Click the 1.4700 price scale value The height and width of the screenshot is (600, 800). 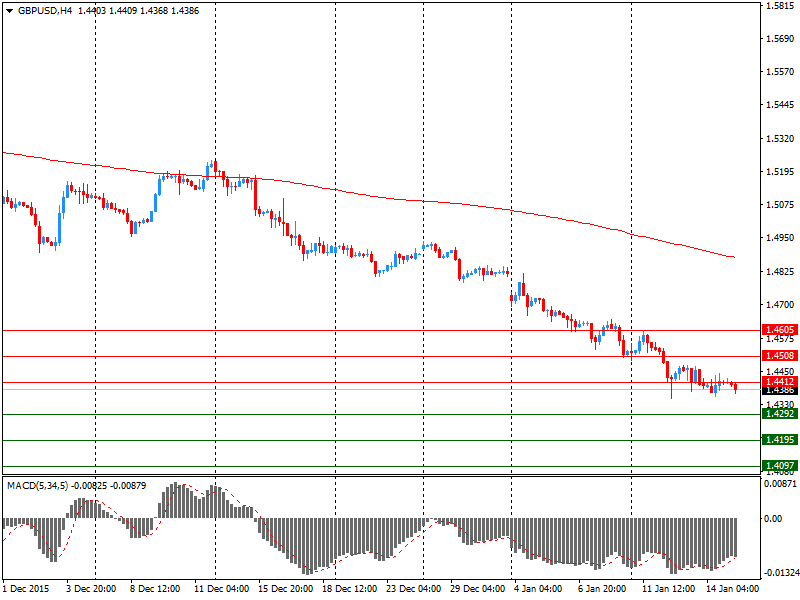(x=780, y=305)
